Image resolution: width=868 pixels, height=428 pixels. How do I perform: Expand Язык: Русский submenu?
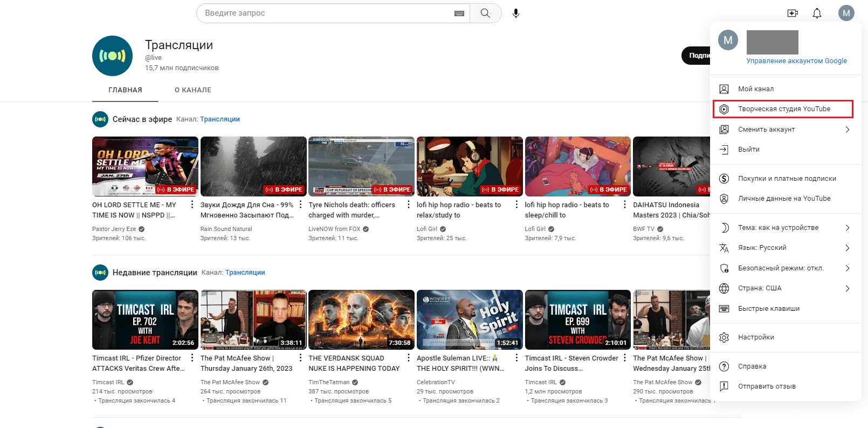pos(848,248)
